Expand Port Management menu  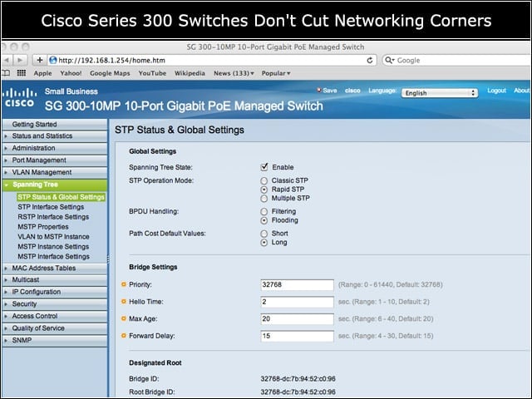[55, 160]
